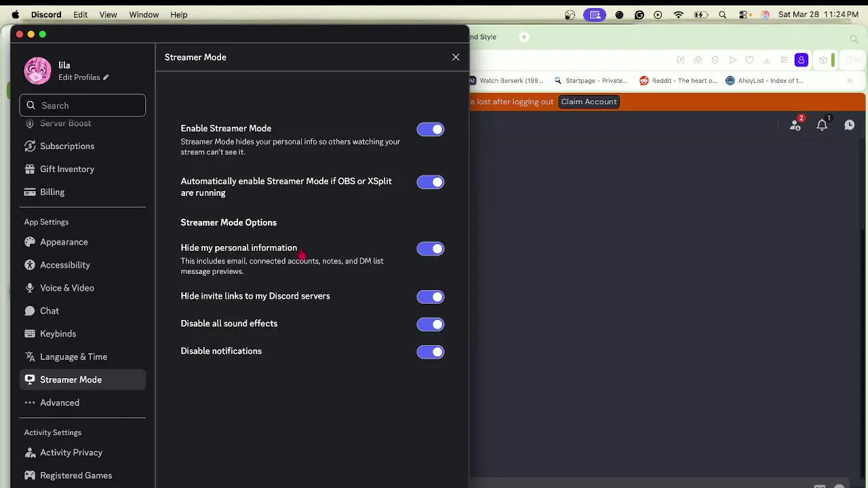Click the chat clock icon in browser window

(x=849, y=125)
